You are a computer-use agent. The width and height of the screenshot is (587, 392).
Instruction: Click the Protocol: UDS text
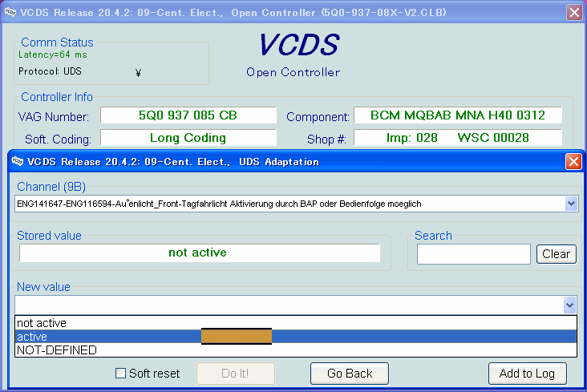pyautogui.click(x=50, y=71)
